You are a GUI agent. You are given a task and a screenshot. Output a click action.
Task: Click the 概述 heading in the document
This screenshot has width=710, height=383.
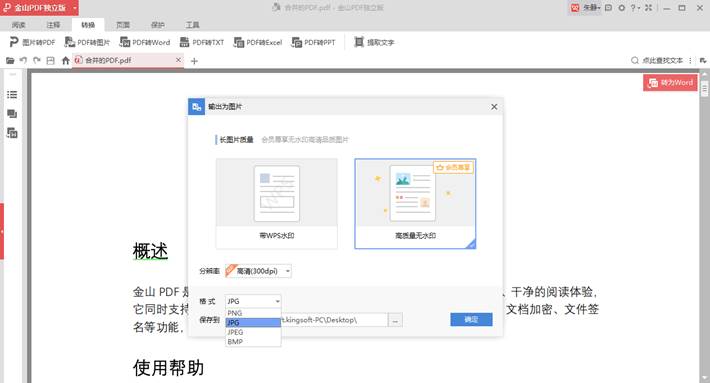[x=151, y=251]
